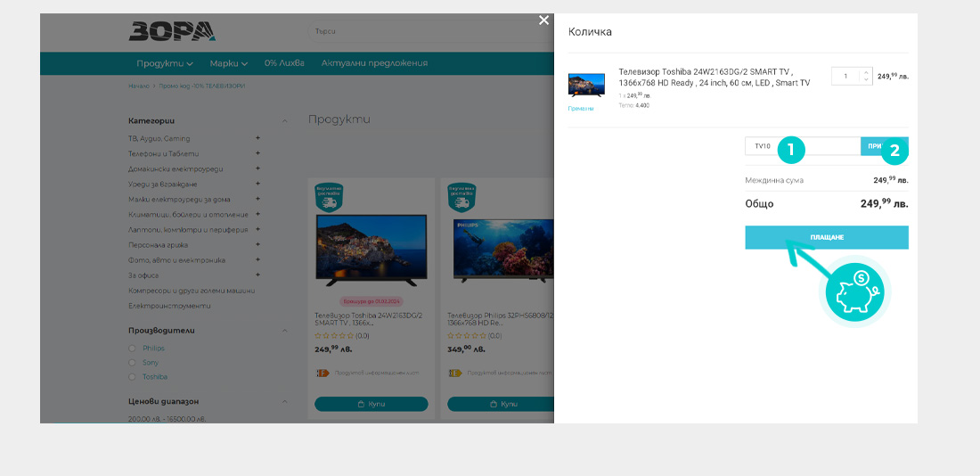Expand Климатици, бойлери и отопление category
Screen dimensions: 980x476
click(x=257, y=215)
